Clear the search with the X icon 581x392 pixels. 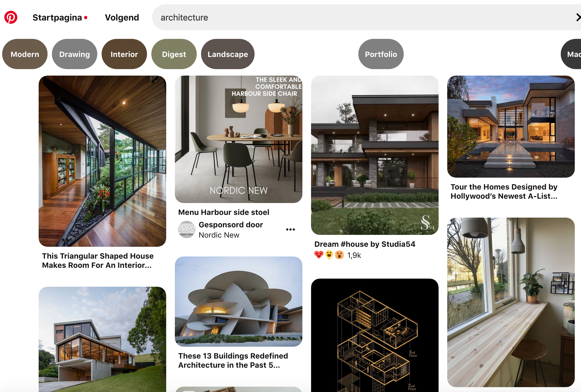pyautogui.click(x=578, y=18)
